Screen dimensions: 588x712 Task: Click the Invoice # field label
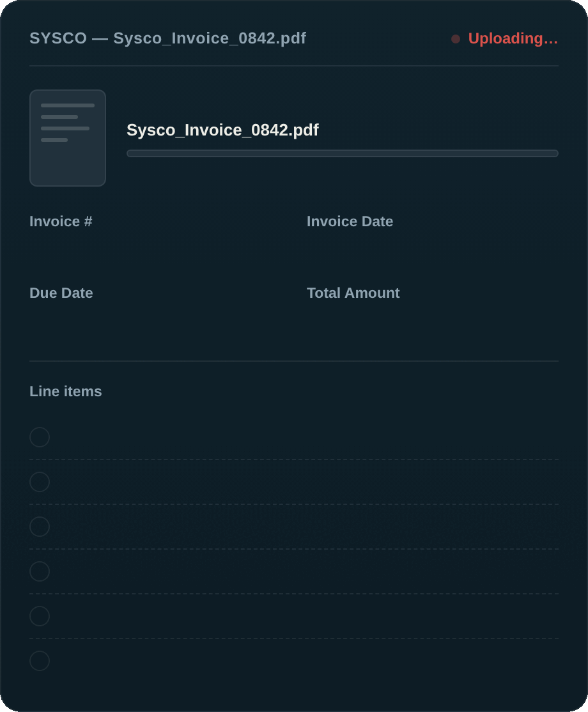click(61, 222)
